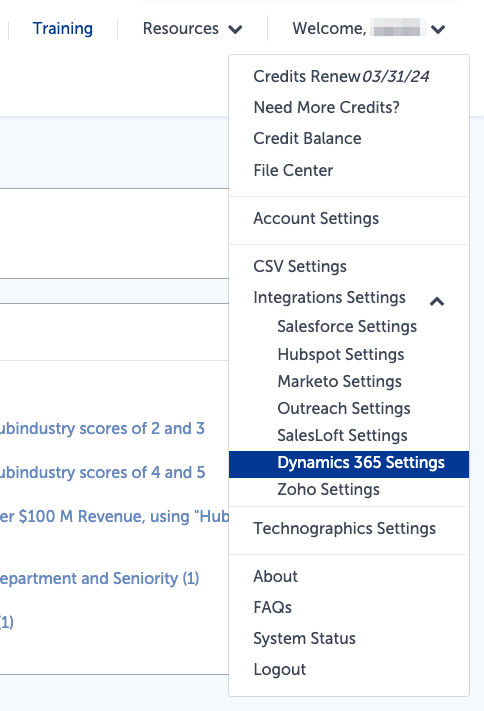Open Credit Balance
This screenshot has height=711, width=484.
coord(307,138)
